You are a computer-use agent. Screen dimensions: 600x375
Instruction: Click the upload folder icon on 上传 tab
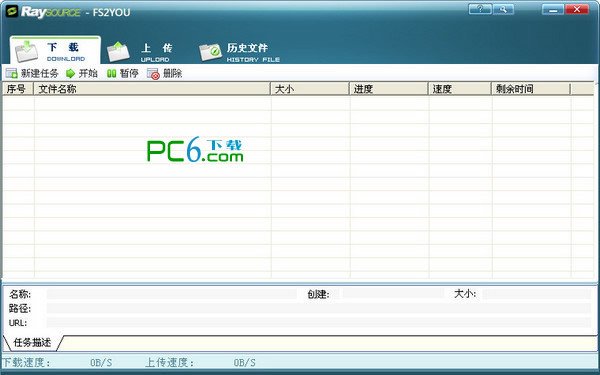point(118,52)
